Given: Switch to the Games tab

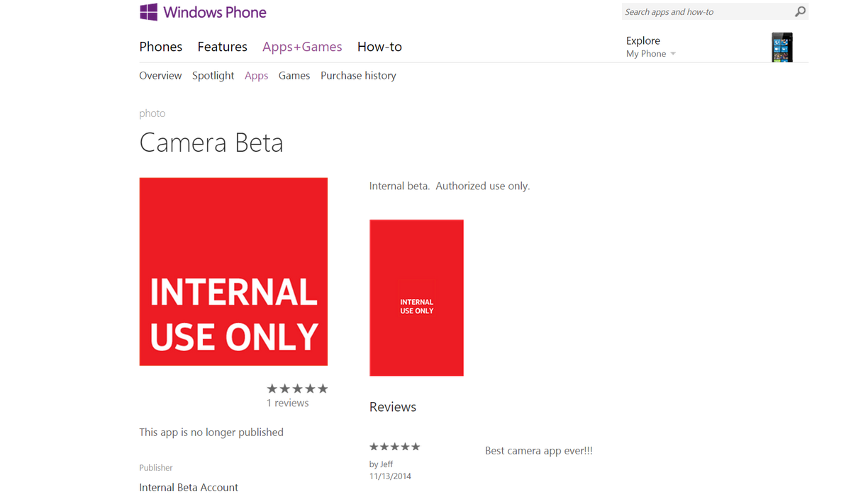Looking at the screenshot, I should tap(294, 75).
